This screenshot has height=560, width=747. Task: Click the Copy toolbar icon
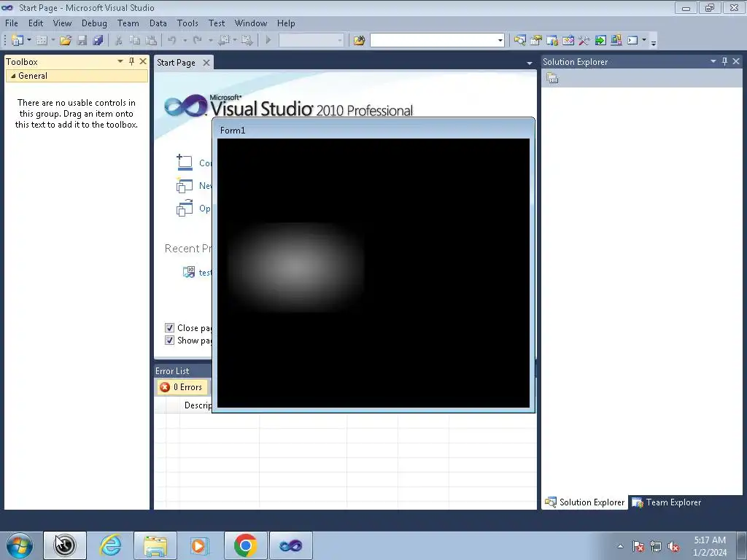point(135,41)
